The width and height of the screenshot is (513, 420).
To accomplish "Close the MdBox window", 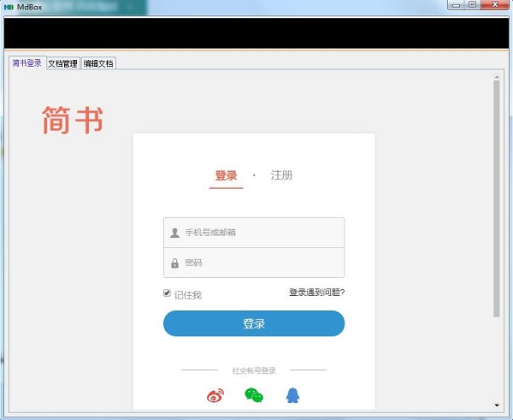I will (x=495, y=5).
